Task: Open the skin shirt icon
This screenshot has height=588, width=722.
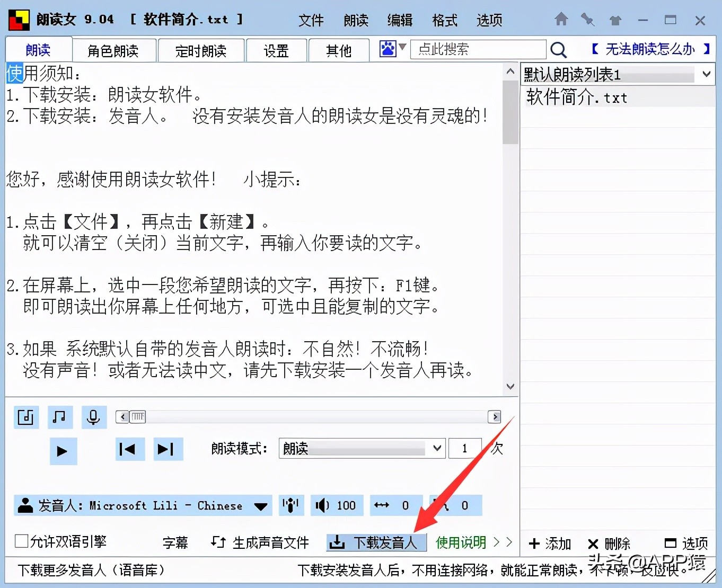Action: point(615,20)
